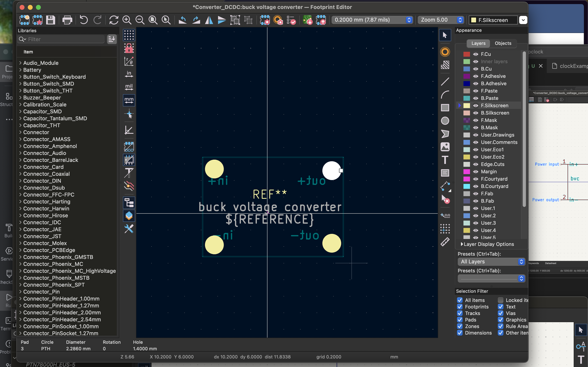
Task: Click the Zoom to Fit icon
Action: click(x=153, y=20)
